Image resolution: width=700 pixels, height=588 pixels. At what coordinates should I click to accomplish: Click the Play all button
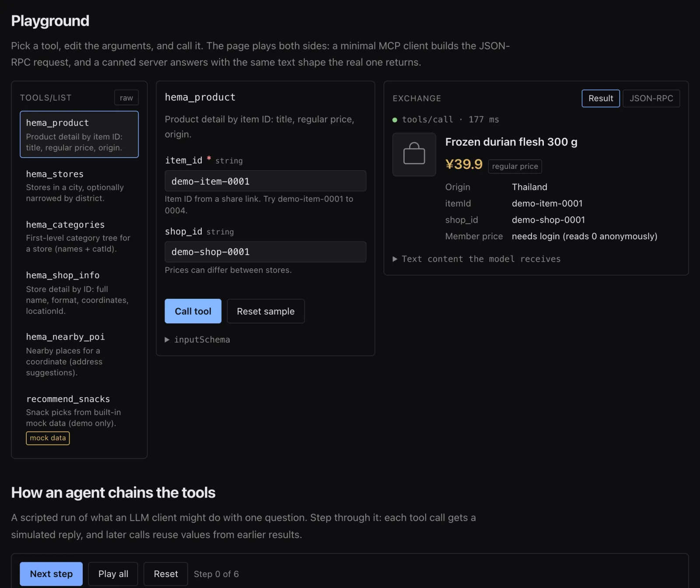point(113,574)
